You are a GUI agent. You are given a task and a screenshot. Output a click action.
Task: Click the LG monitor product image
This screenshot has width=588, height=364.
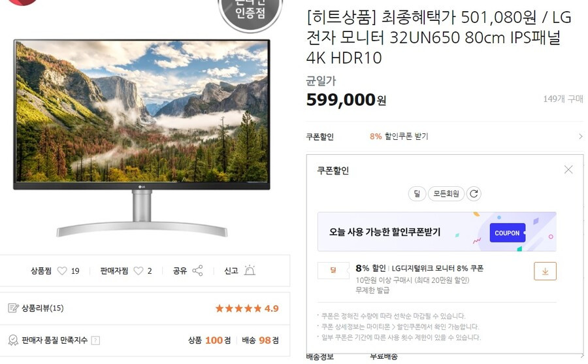tap(142, 138)
